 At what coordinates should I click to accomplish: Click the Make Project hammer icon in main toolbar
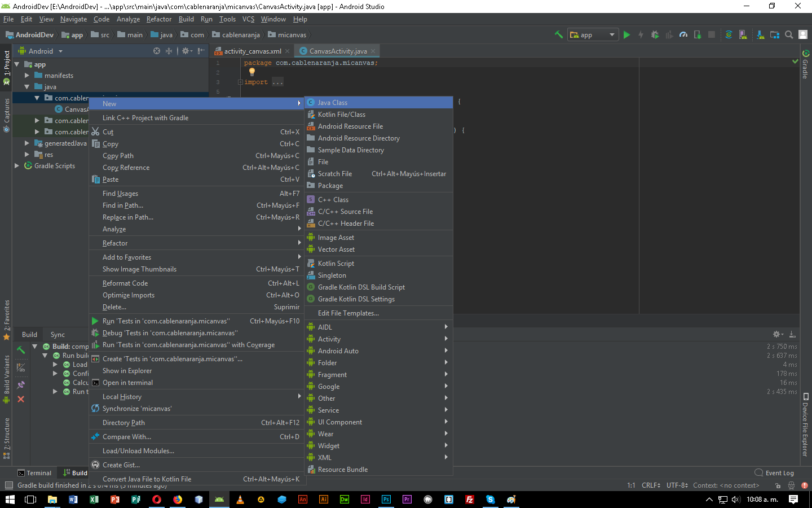point(559,34)
